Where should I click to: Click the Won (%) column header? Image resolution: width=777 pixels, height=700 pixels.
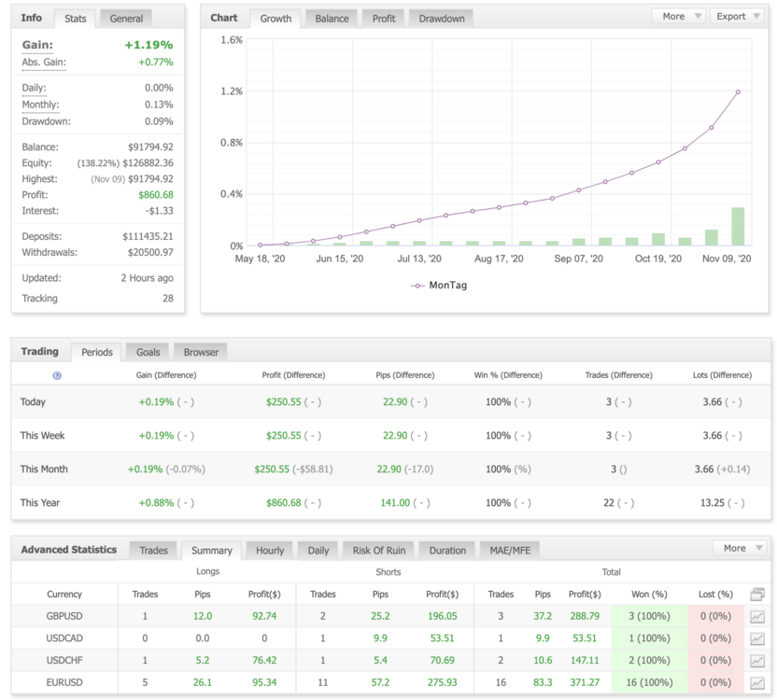(649, 594)
